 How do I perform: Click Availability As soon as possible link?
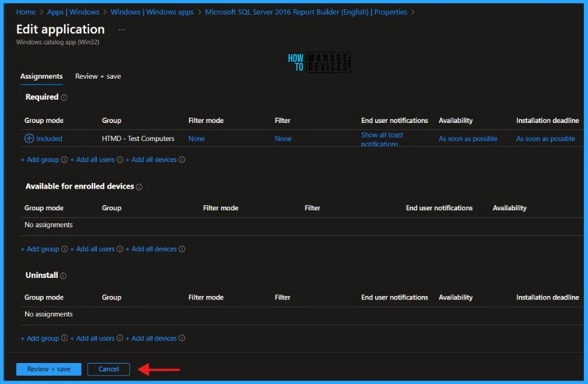click(x=468, y=139)
